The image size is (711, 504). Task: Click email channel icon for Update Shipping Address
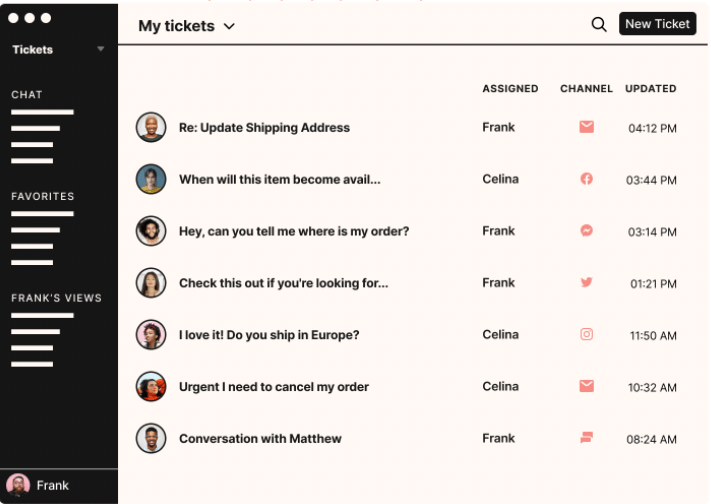click(x=586, y=127)
